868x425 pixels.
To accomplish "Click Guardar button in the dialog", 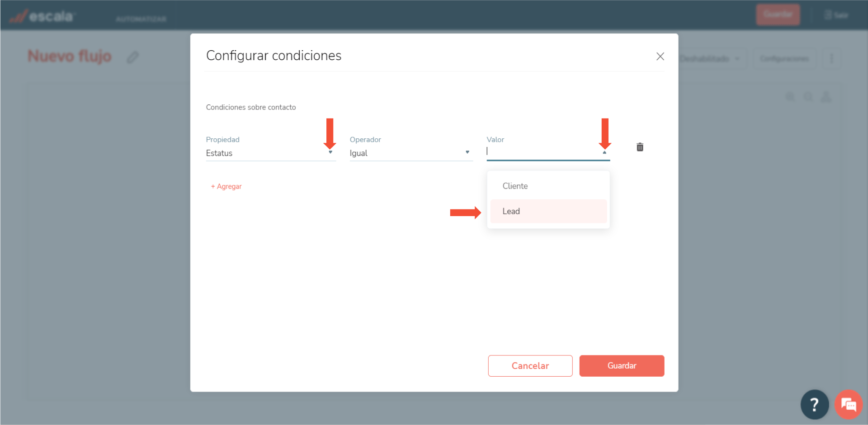I will click(x=622, y=366).
